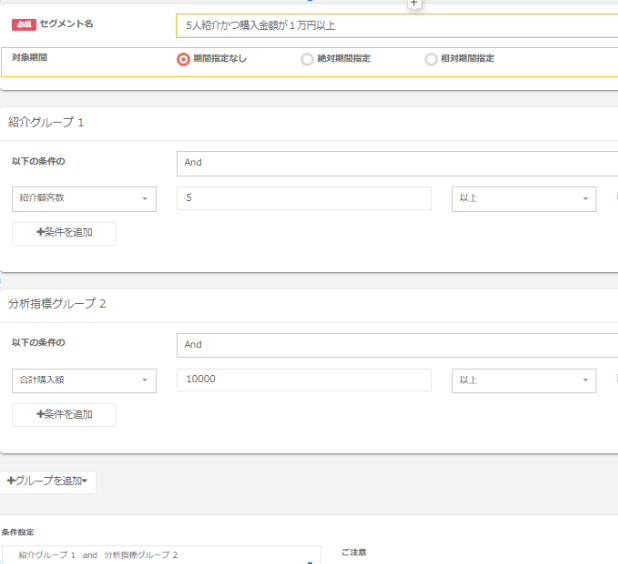The height and width of the screenshot is (564, 618).
Task: Open the 合計購入額 dropdown
Action: [x=84, y=381]
